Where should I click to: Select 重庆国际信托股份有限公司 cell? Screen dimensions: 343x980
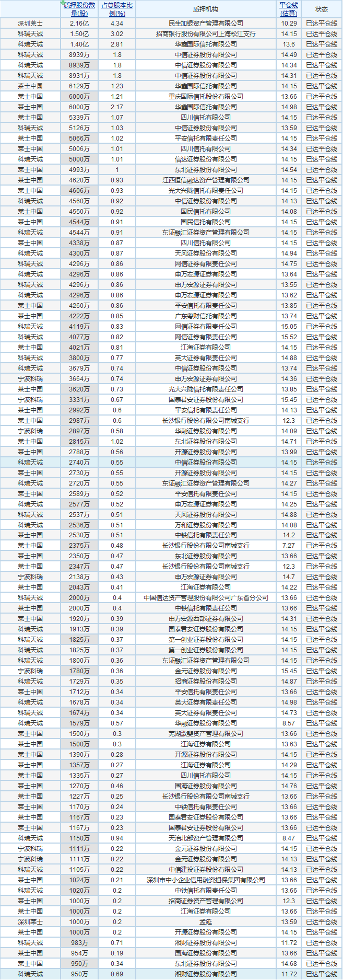coord(206,97)
